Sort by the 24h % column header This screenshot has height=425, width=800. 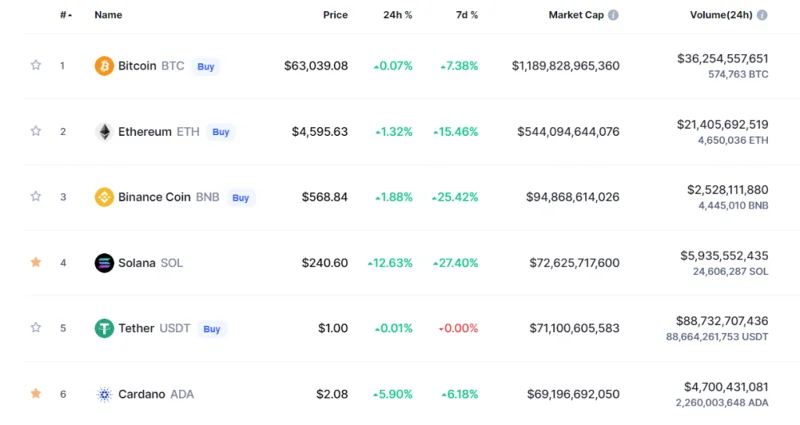click(397, 15)
